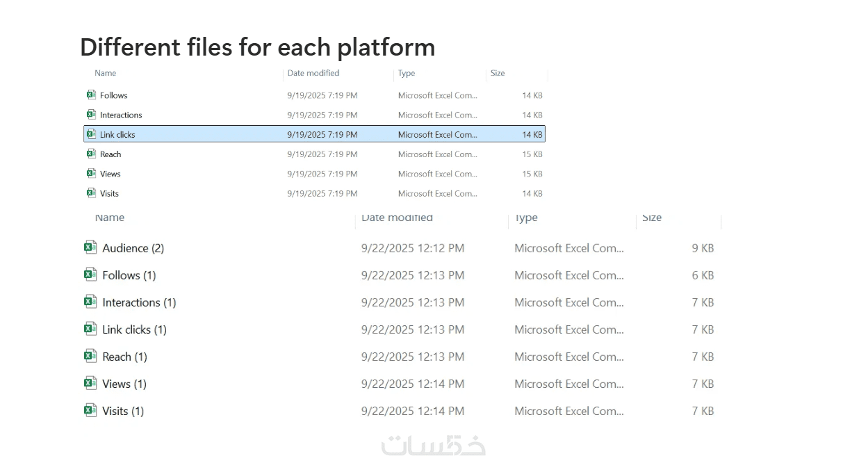The height and width of the screenshot is (465, 868).
Task: Select the 14 KB Follows file name
Action: pos(114,96)
